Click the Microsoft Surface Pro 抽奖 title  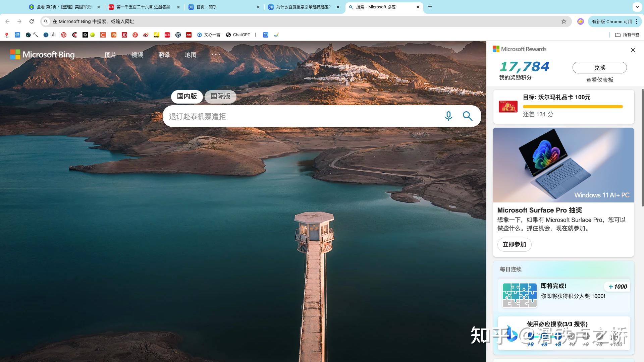[539, 210]
